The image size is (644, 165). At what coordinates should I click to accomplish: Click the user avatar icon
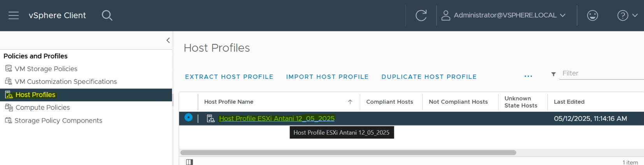tap(446, 16)
